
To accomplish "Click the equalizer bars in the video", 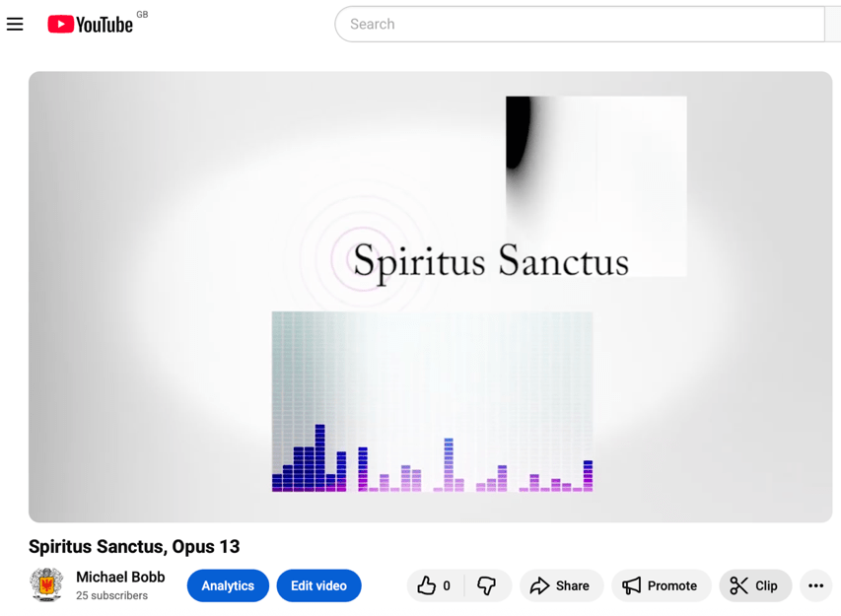I will (x=432, y=463).
